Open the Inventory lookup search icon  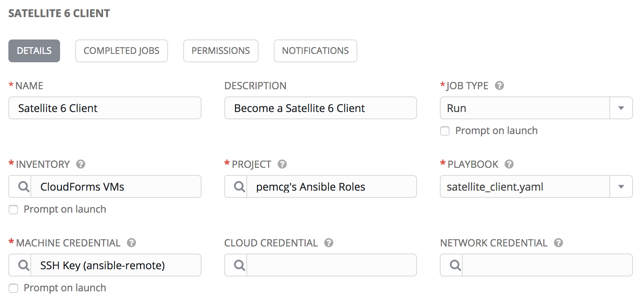pyautogui.click(x=24, y=187)
